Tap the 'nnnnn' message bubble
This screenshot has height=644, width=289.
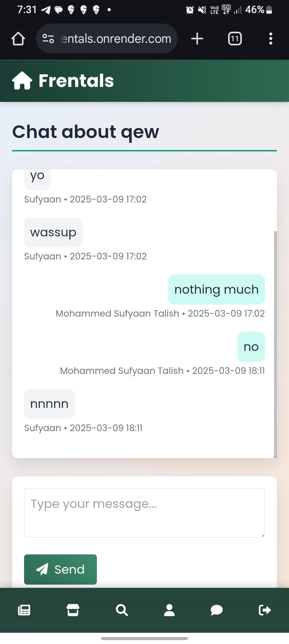pos(49,404)
